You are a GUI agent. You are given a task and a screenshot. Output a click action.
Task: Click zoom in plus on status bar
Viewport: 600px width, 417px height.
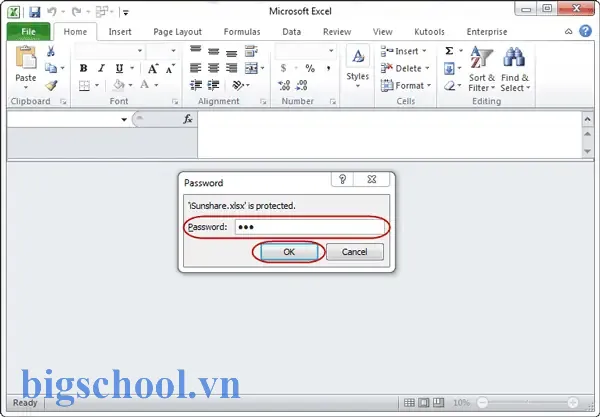click(573, 402)
